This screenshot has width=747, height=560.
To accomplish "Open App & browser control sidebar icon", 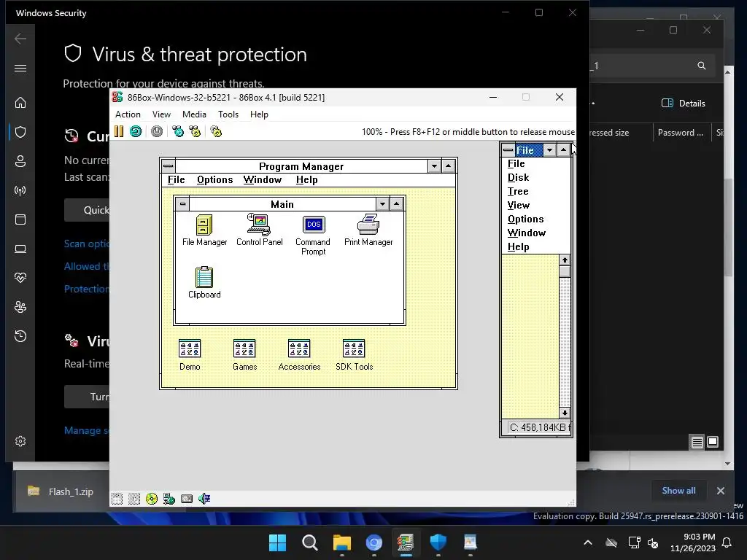I will tap(20, 219).
